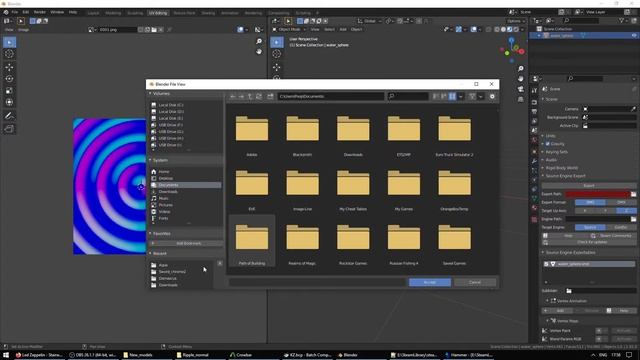Select the Transform tool in UV editor

tap(9, 102)
